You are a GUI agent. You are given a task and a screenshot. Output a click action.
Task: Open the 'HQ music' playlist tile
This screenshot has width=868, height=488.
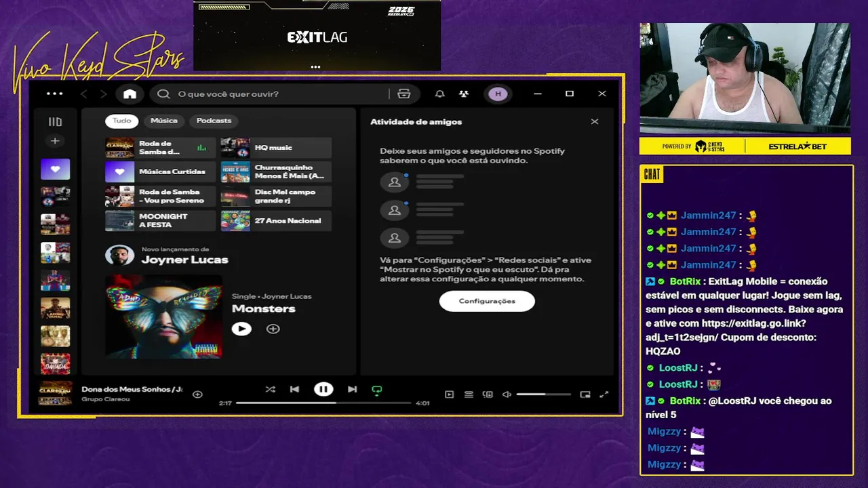[276, 147]
